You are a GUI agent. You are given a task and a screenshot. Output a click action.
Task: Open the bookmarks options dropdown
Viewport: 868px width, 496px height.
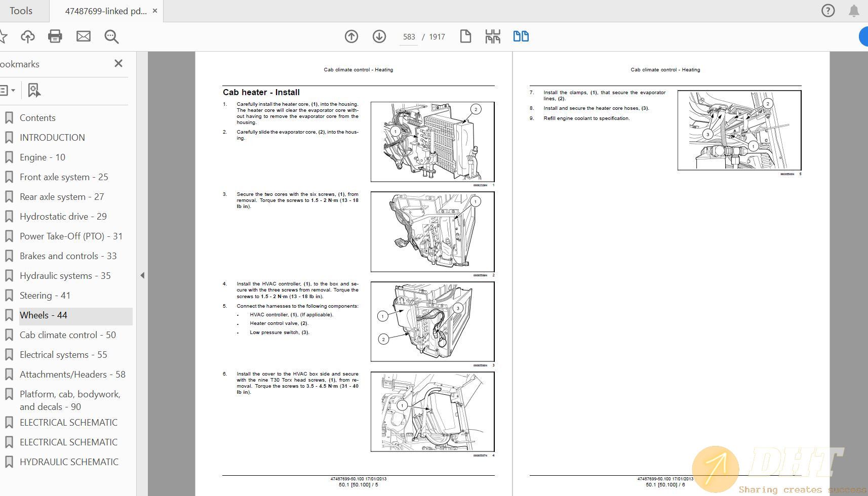(8, 90)
